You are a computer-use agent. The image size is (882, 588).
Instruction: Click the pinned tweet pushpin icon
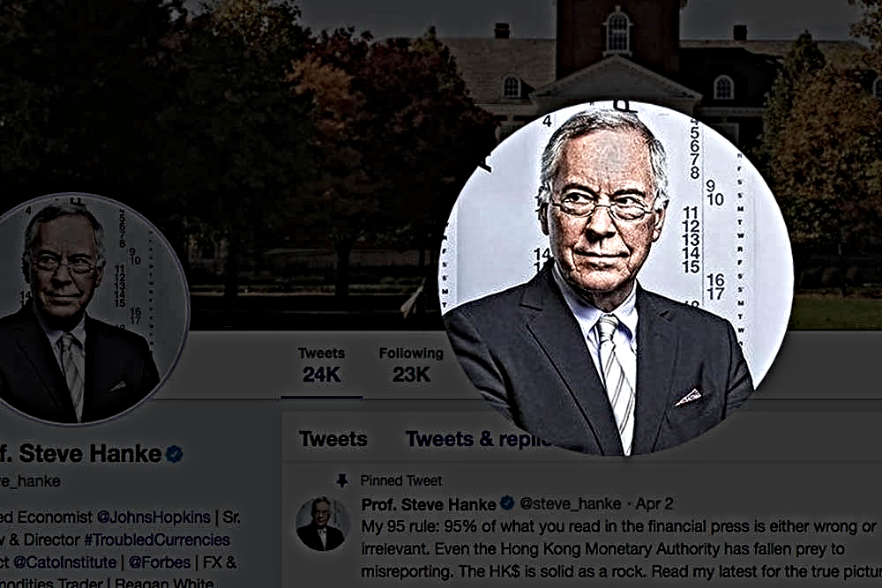[x=341, y=480]
